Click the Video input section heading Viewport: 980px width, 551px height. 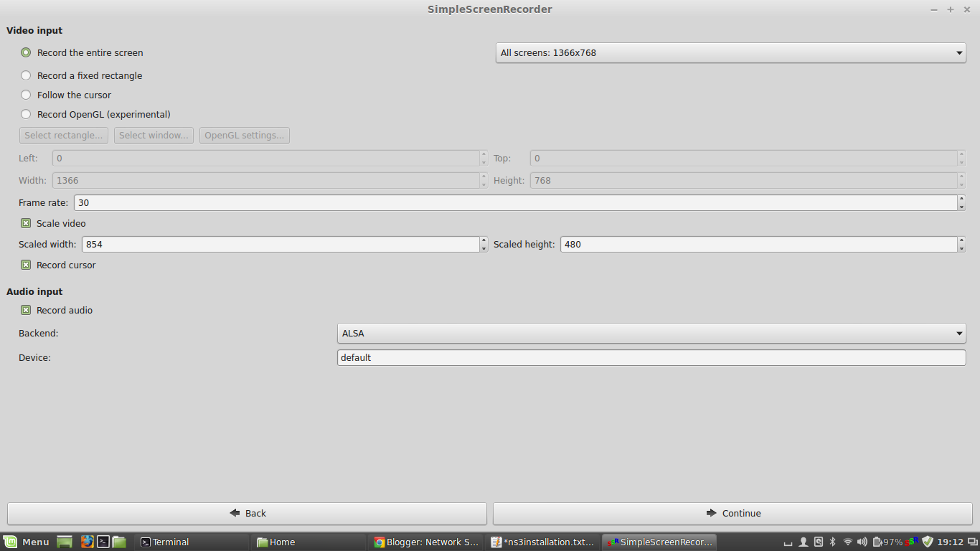(34, 30)
